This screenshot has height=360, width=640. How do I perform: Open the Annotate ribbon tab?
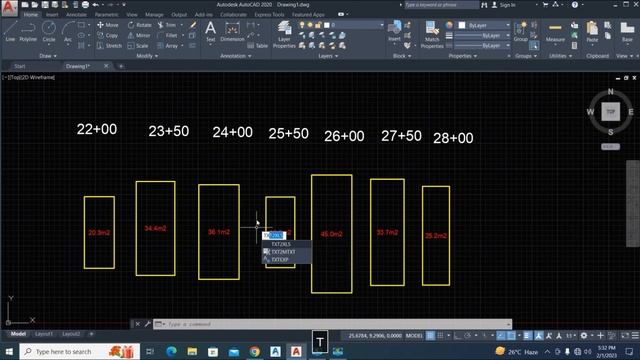(x=76, y=15)
